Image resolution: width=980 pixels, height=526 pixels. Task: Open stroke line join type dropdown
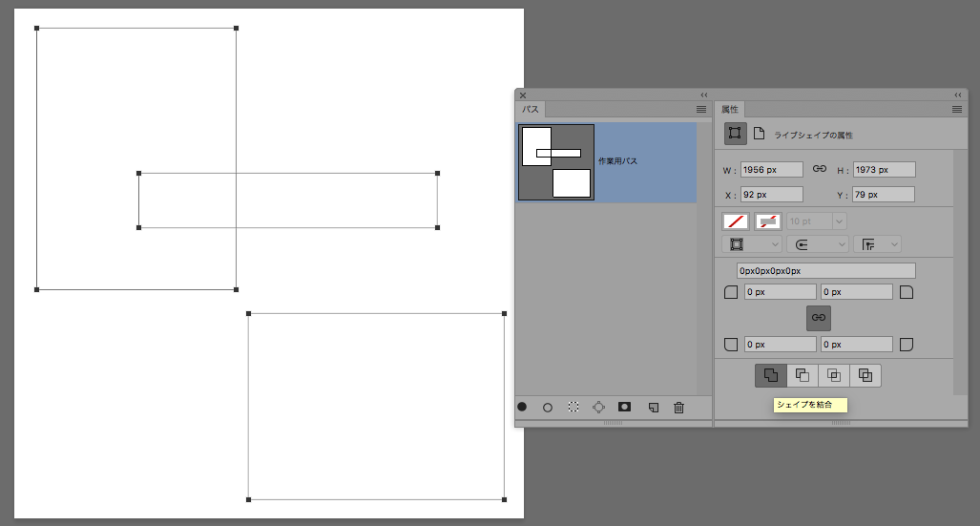[878, 244]
